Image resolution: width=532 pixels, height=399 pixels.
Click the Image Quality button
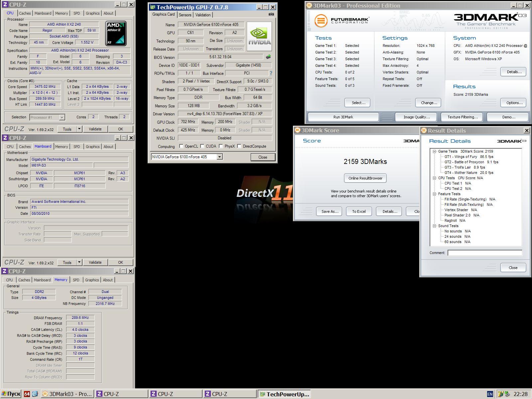pos(417,117)
